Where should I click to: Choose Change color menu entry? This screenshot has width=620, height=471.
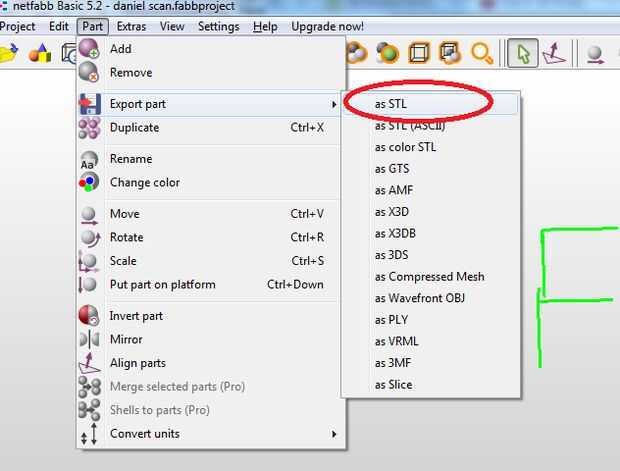211,183
